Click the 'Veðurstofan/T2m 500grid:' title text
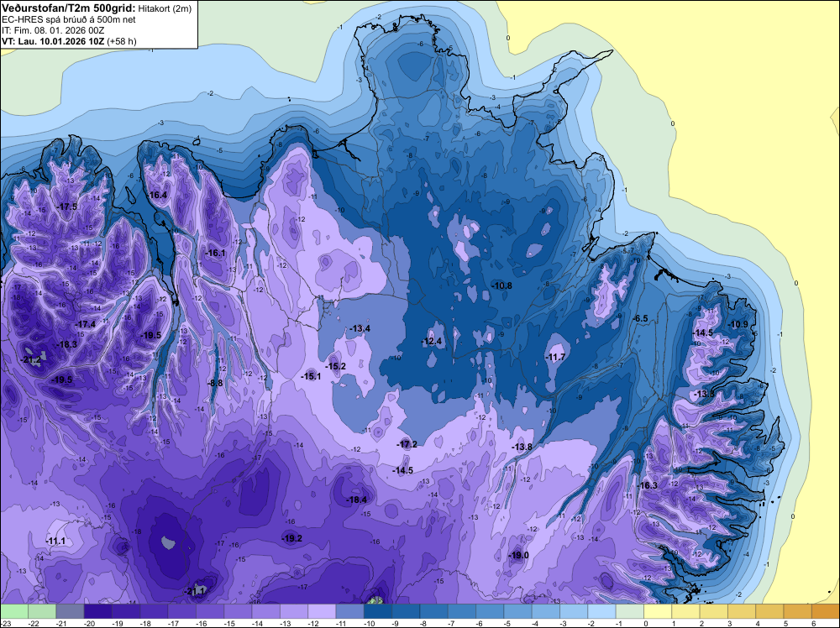 coord(69,8)
